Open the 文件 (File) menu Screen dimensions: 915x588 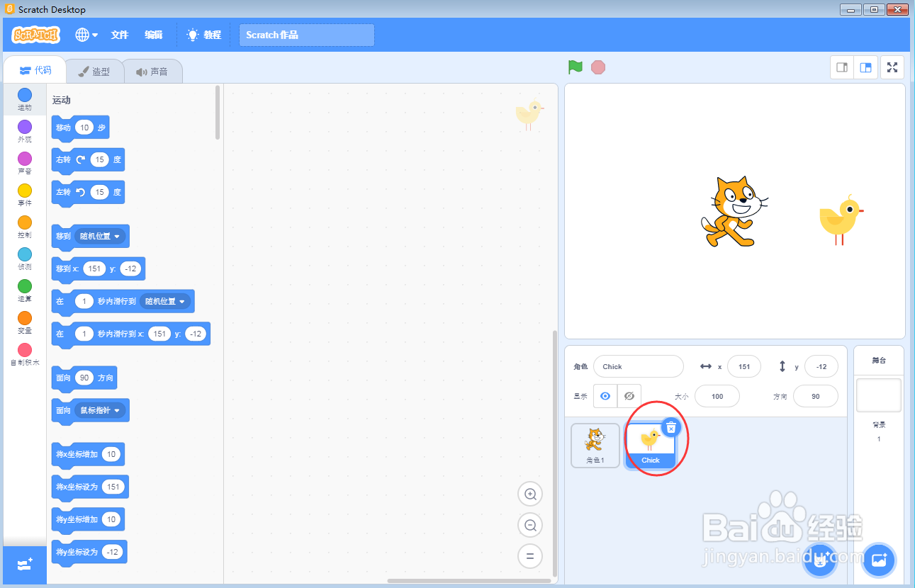119,34
